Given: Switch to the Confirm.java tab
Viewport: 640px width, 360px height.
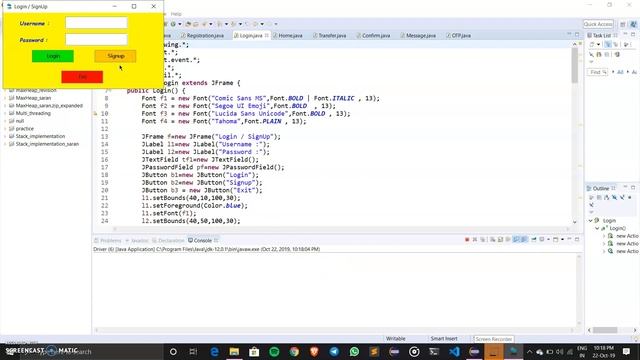Looking at the screenshot, I should pyautogui.click(x=373, y=36).
